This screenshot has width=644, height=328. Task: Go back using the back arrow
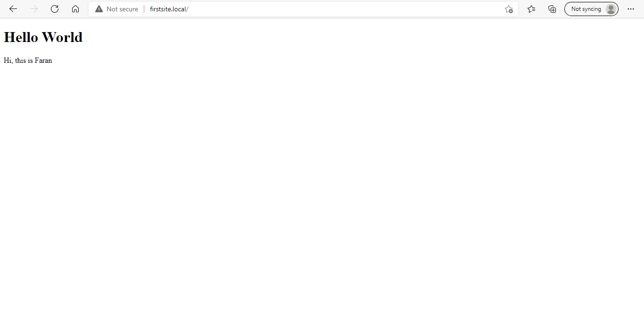point(13,9)
